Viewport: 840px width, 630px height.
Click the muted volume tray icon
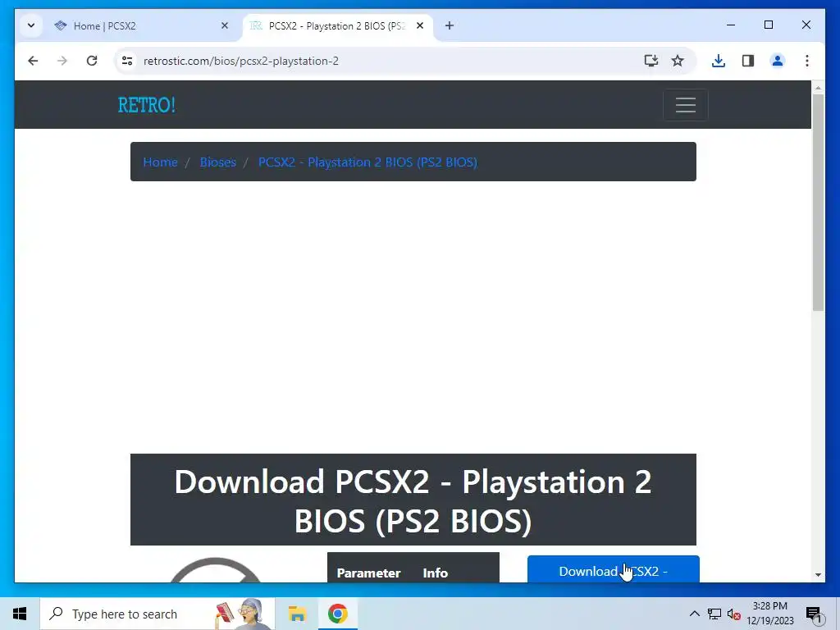click(734, 614)
